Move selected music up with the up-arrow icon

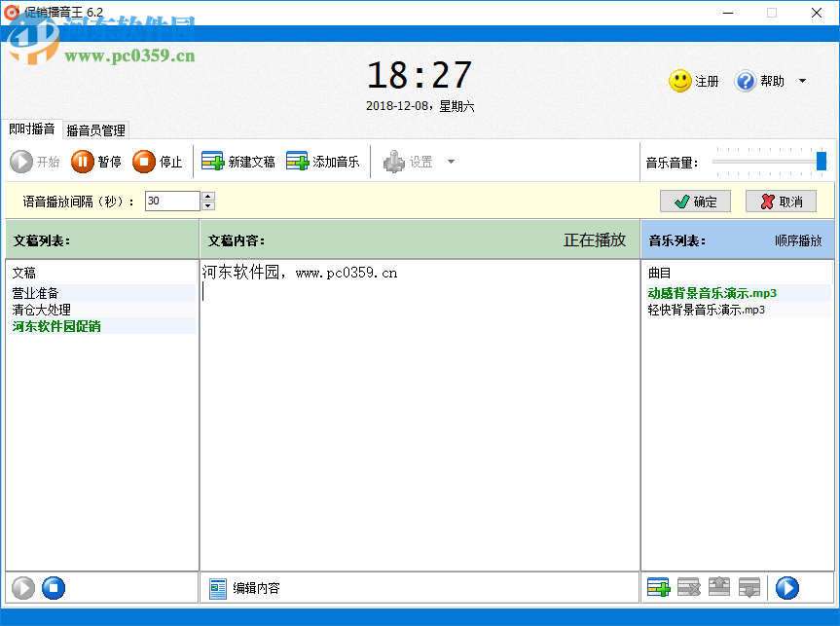(718, 586)
